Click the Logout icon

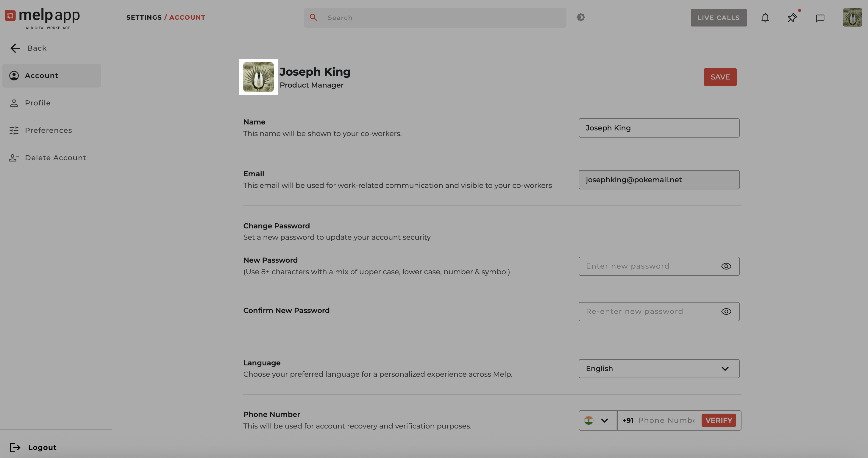[15, 447]
